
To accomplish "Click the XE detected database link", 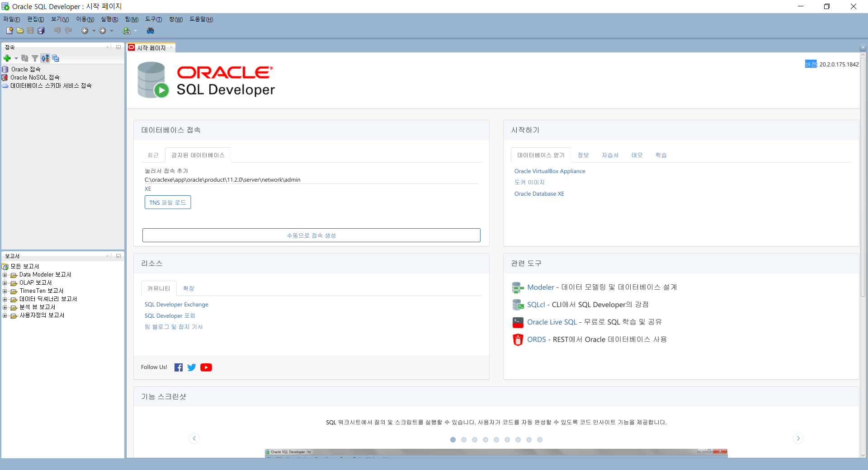I will tap(148, 189).
